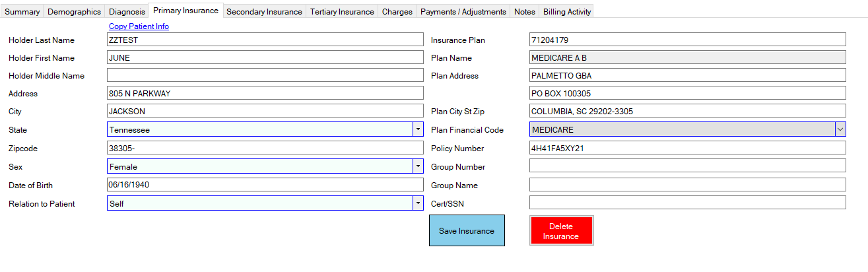
Task: Expand the Plan Financial Code dropdown
Action: coord(840,130)
